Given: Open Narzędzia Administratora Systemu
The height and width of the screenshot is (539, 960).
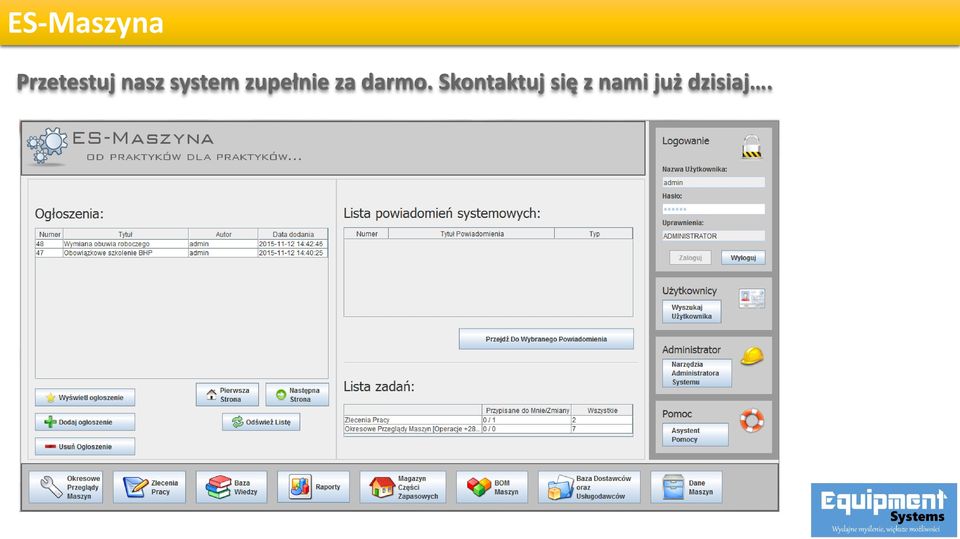Looking at the screenshot, I should point(697,373).
